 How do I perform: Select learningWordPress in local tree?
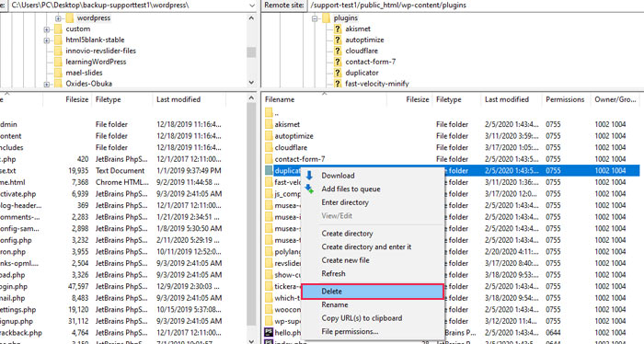[x=96, y=62]
